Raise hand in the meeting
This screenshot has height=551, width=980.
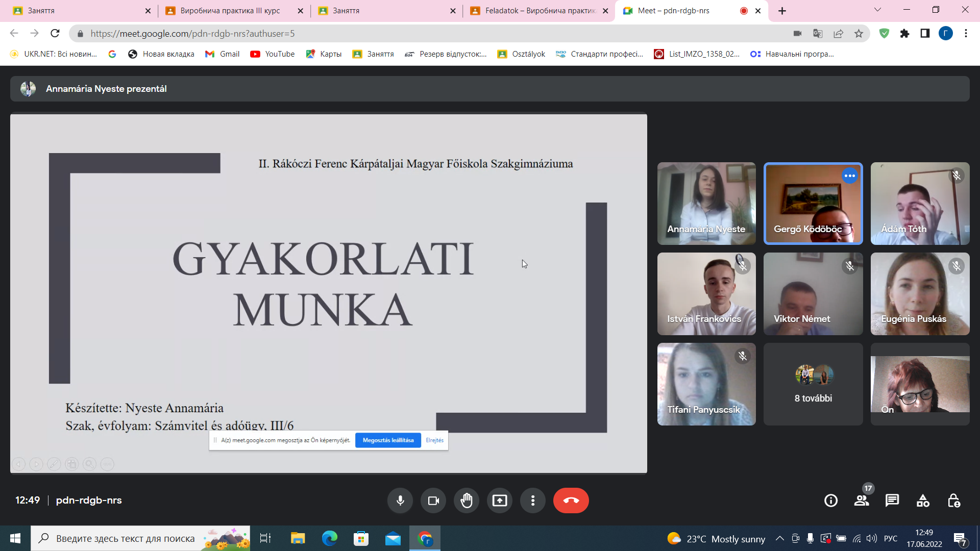pos(467,500)
